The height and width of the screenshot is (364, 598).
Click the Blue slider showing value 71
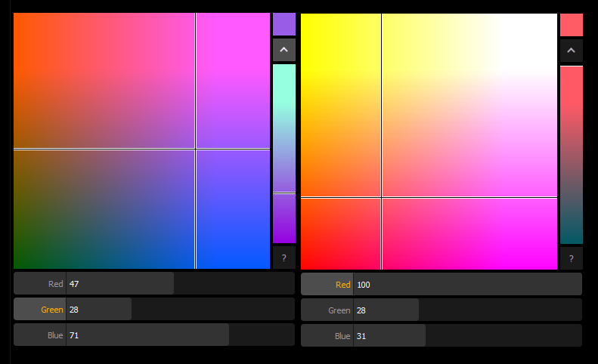[181, 335]
